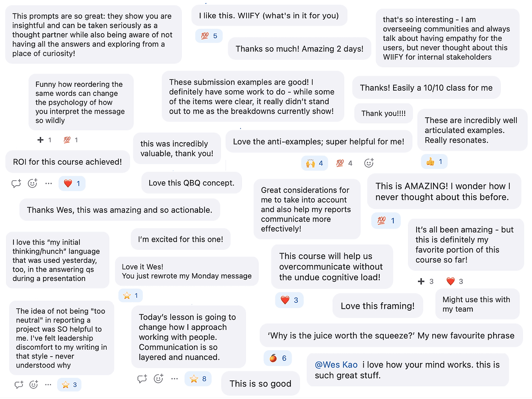Expand more actions under "Today's lesson" message
This screenshot has height=399, width=532.
[174, 379]
